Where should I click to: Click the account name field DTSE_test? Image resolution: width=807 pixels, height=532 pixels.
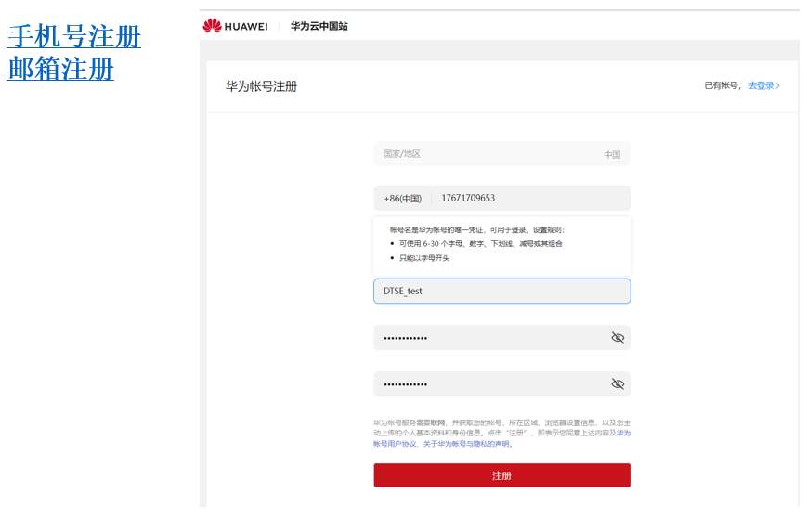[x=501, y=292]
